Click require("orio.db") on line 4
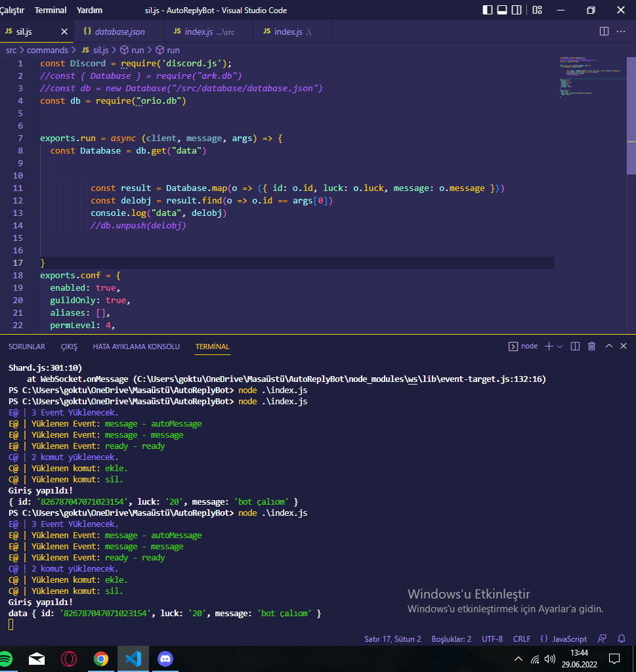 (140, 100)
